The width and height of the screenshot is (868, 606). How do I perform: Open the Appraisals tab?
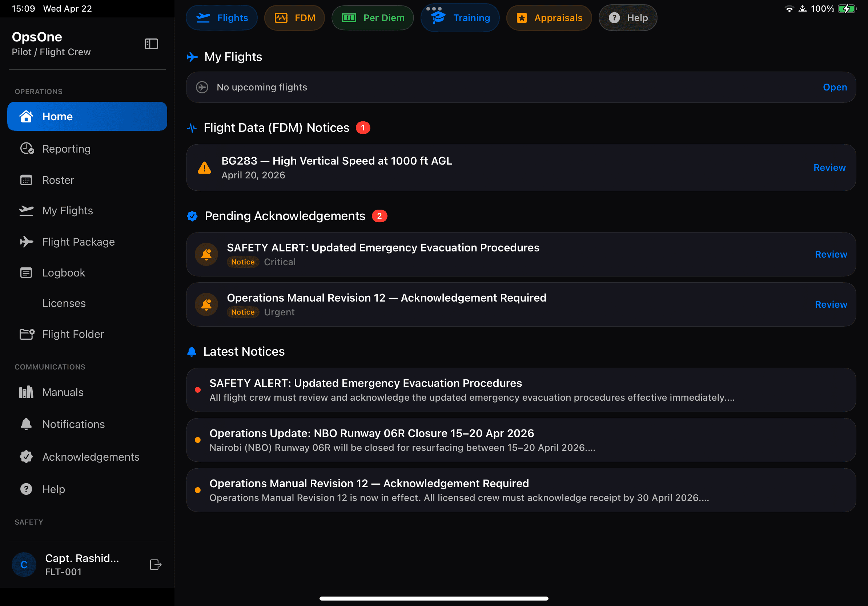[549, 18]
